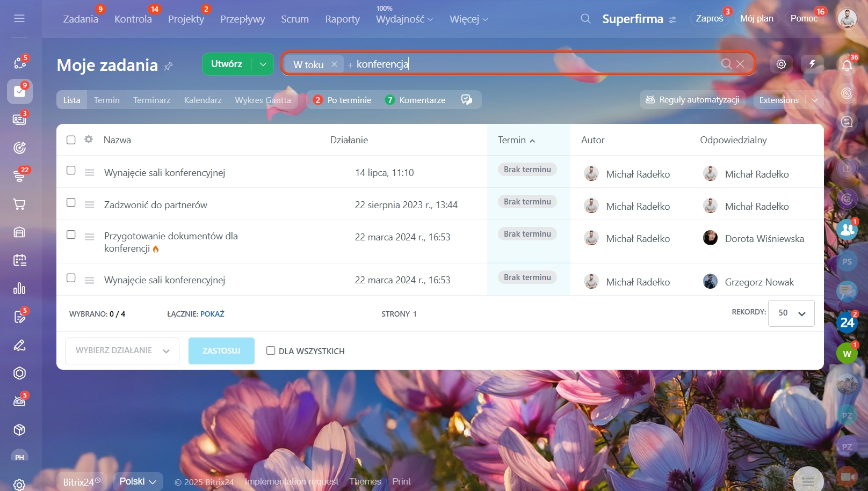Screen dimensions: 868x491
Task: Click the video camera icon bottom right
Action: tap(847, 476)
